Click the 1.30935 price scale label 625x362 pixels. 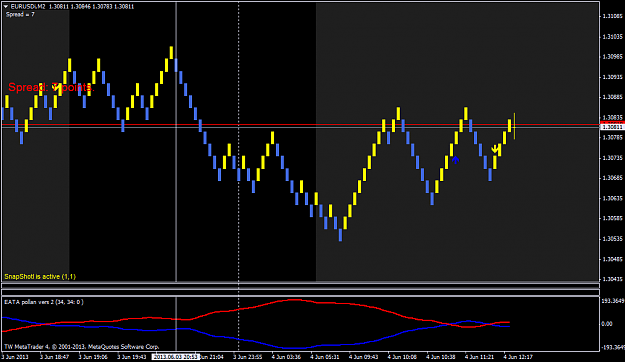pos(613,77)
